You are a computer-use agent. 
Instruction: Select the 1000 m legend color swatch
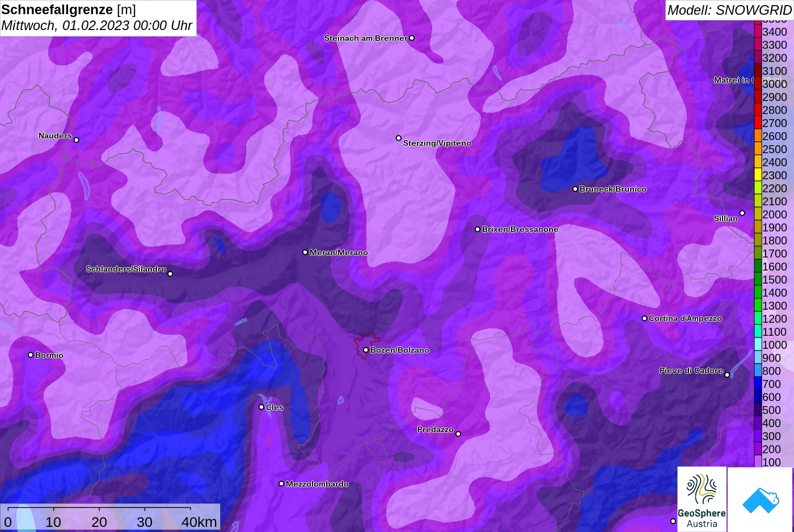coord(758,344)
